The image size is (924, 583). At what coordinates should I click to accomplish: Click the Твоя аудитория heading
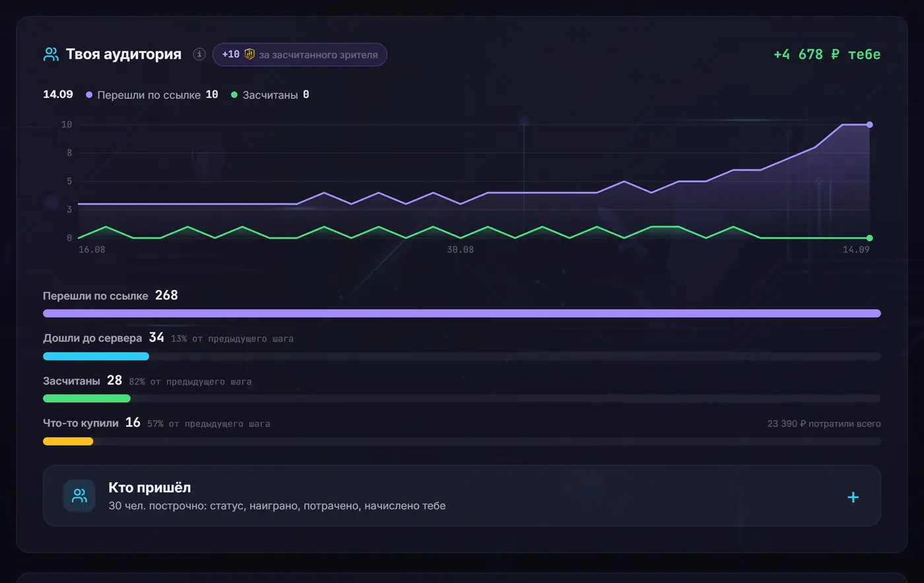pos(123,54)
